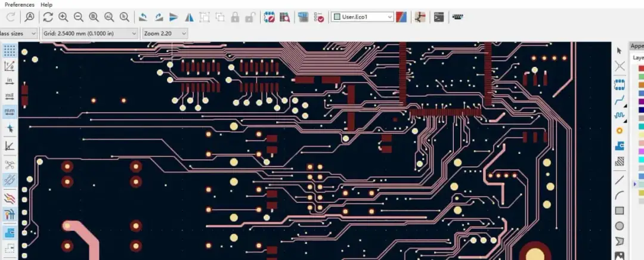This screenshot has height=260, width=644.
Task: Select the Draw Arc tool
Action: point(620,196)
